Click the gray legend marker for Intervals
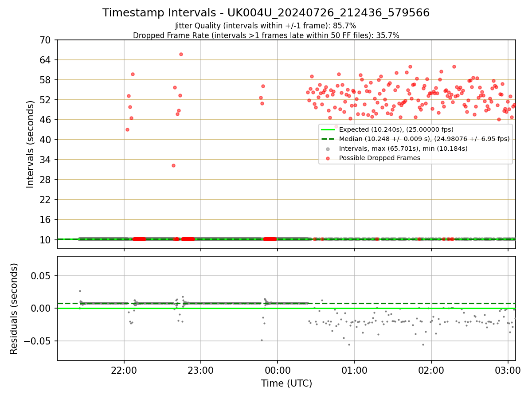 coord(327,149)
